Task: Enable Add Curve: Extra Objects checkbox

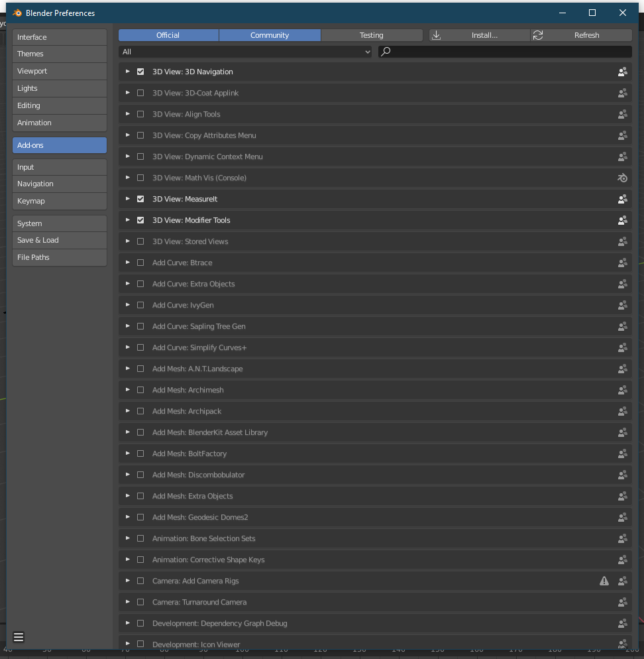Action: (x=140, y=284)
